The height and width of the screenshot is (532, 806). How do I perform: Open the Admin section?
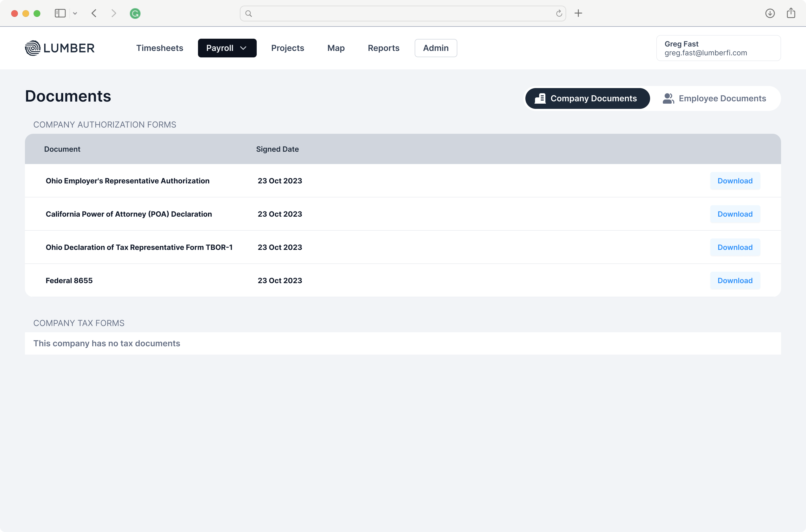436,48
